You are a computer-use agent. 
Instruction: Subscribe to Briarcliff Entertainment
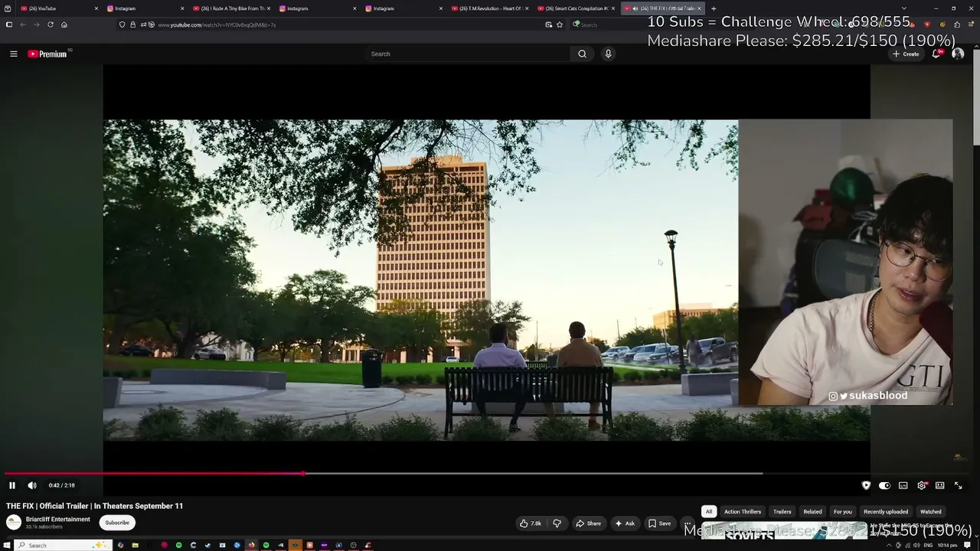[x=117, y=523]
